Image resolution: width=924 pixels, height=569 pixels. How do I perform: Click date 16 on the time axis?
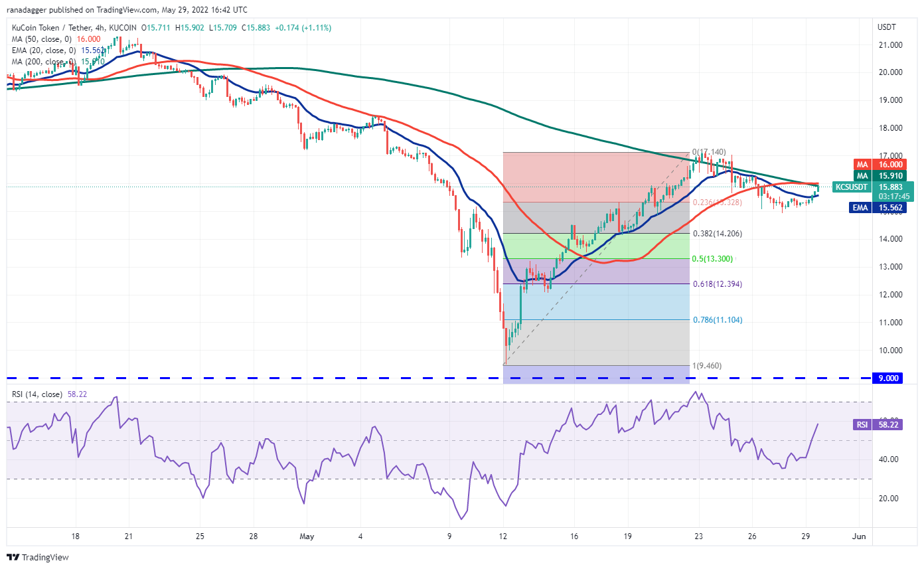pos(574,536)
